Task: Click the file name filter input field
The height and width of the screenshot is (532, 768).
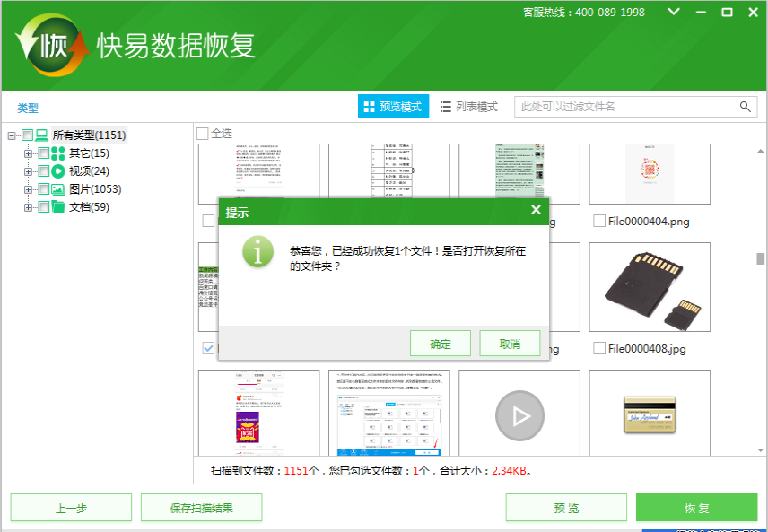Action: (628, 107)
